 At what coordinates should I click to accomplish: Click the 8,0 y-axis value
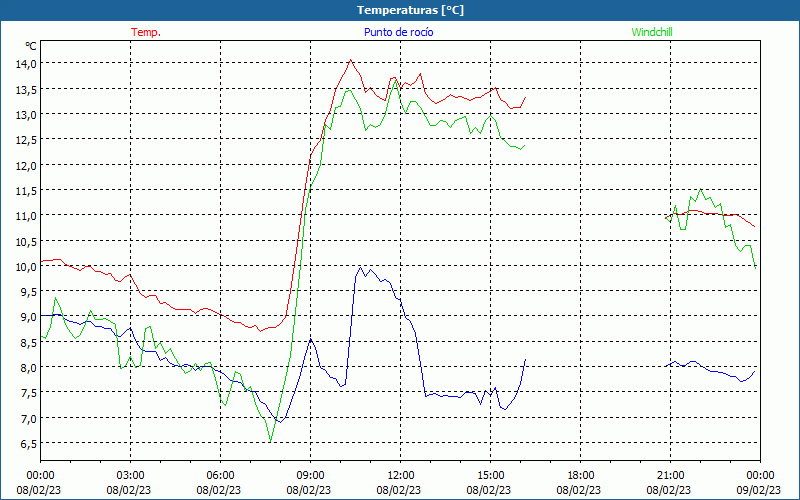(x=28, y=368)
